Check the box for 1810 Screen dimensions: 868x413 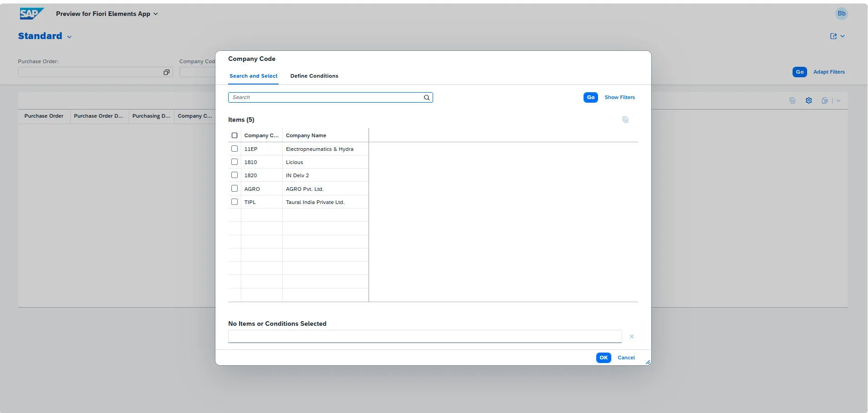point(234,162)
